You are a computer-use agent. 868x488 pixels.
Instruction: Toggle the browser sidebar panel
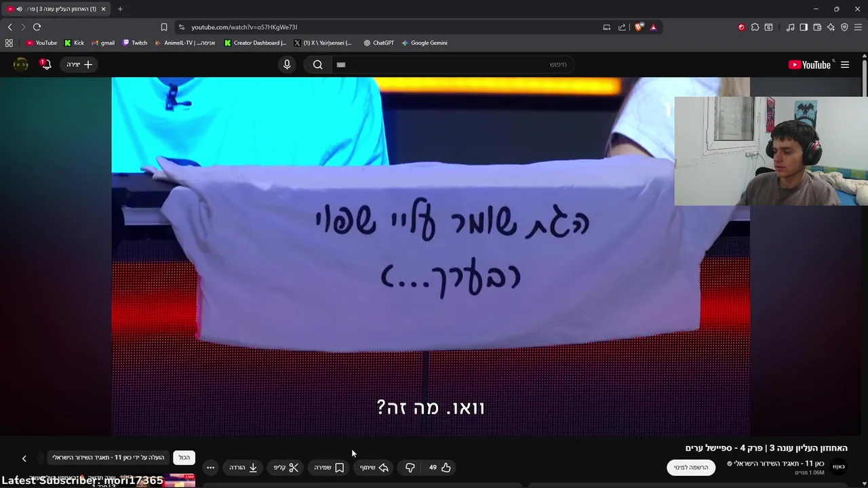804,27
